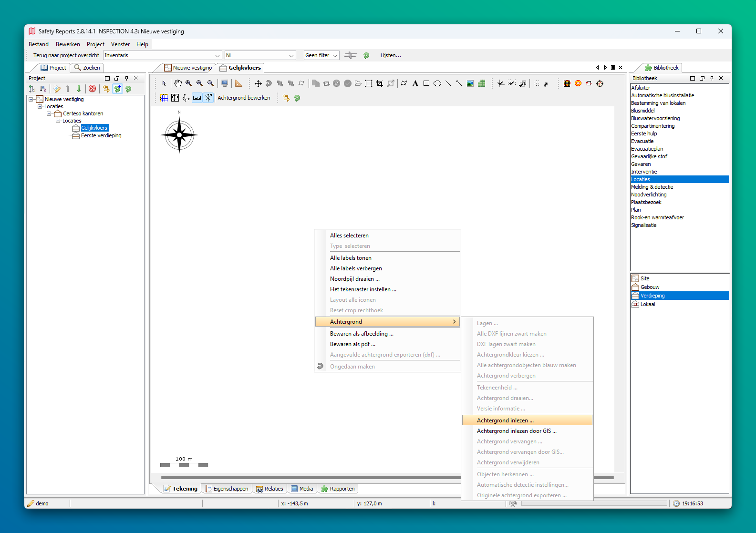Screen dimensions: 756x533
Task: Open the Geen filter dropdown
Action: [x=321, y=56]
